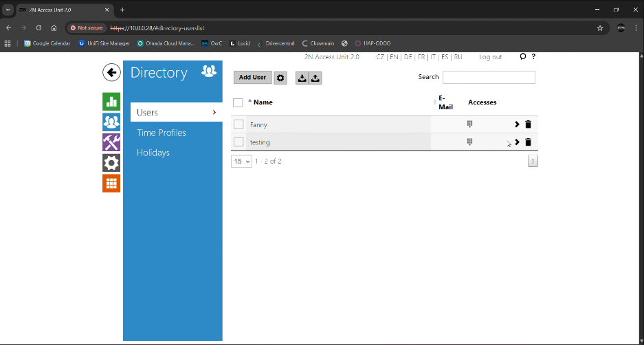Open the orange grid section icon
This screenshot has height=345, width=644.
coord(111,183)
